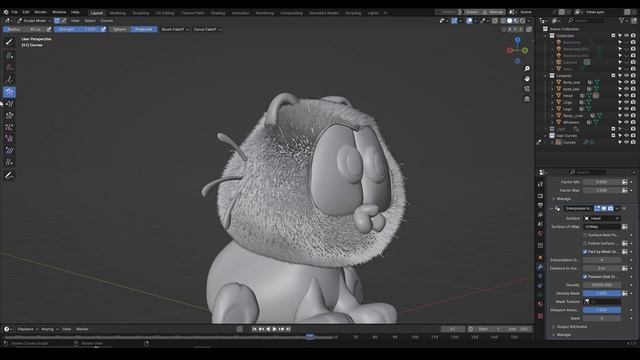Click the brush Strength slider
The width and height of the screenshot is (640, 360).
tap(77, 29)
